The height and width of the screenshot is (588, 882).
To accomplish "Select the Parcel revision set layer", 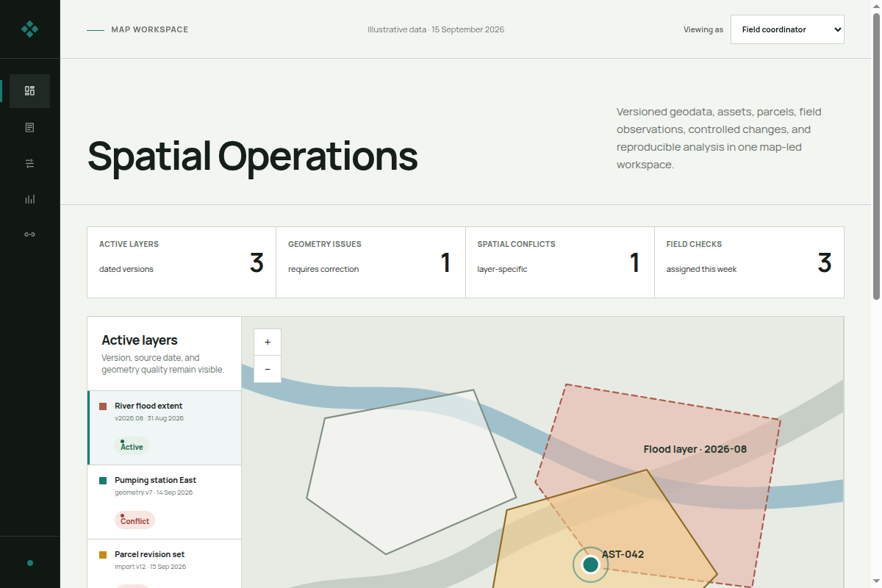I will pos(165,564).
